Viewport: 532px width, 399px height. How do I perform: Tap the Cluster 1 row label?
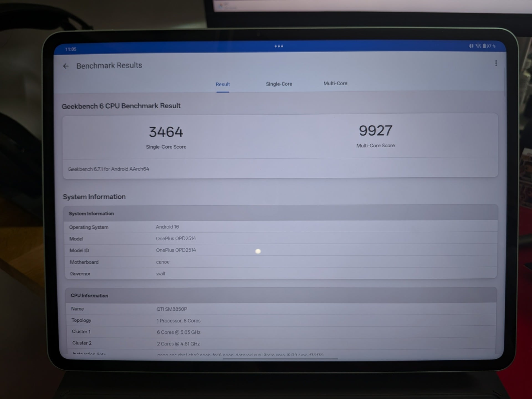point(81,332)
